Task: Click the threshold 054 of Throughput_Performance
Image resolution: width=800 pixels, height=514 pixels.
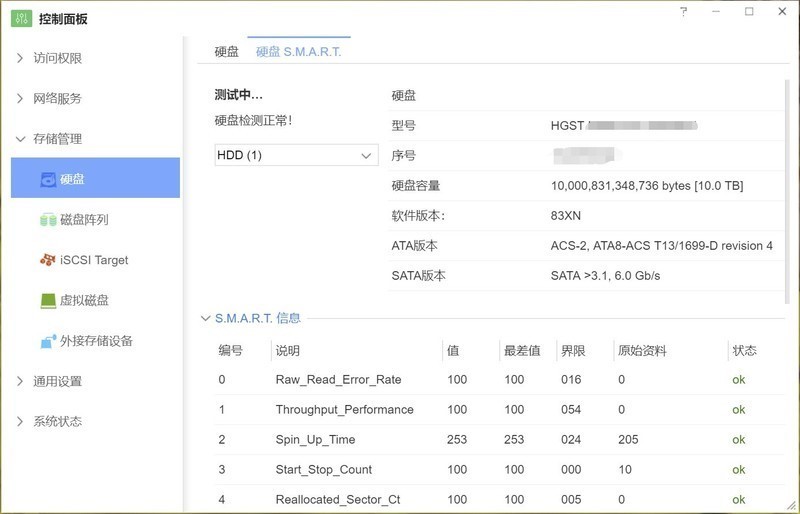Action: coord(571,410)
